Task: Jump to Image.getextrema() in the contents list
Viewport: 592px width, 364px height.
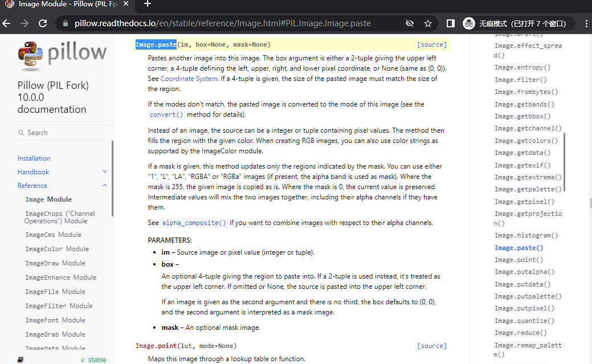Action: tap(528, 177)
